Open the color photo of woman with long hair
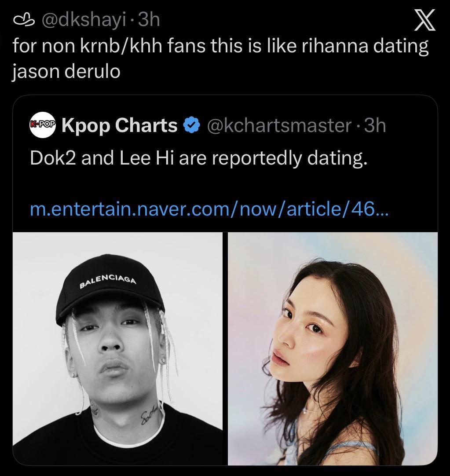450x476 pixels. pos(333,348)
